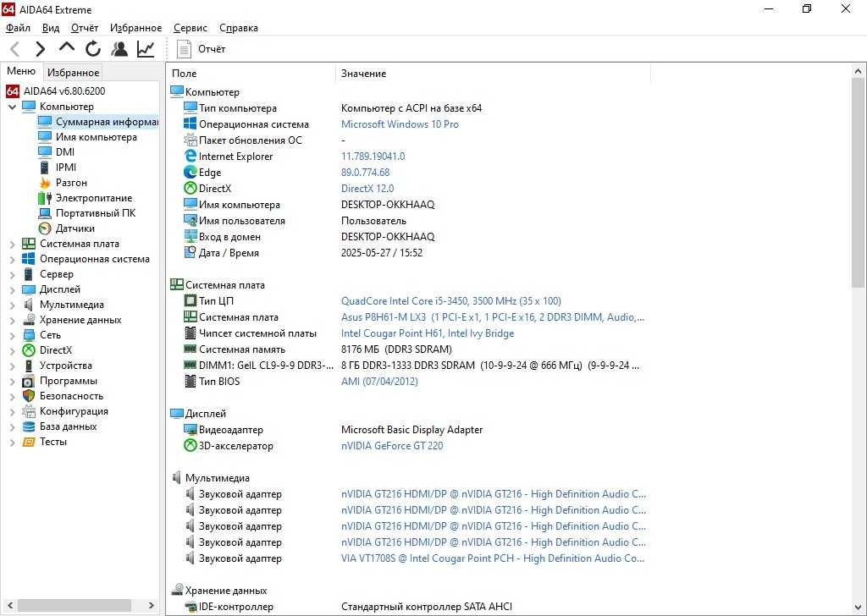Select the IPMI icon in the tree
The width and height of the screenshot is (867, 616).
(45, 168)
